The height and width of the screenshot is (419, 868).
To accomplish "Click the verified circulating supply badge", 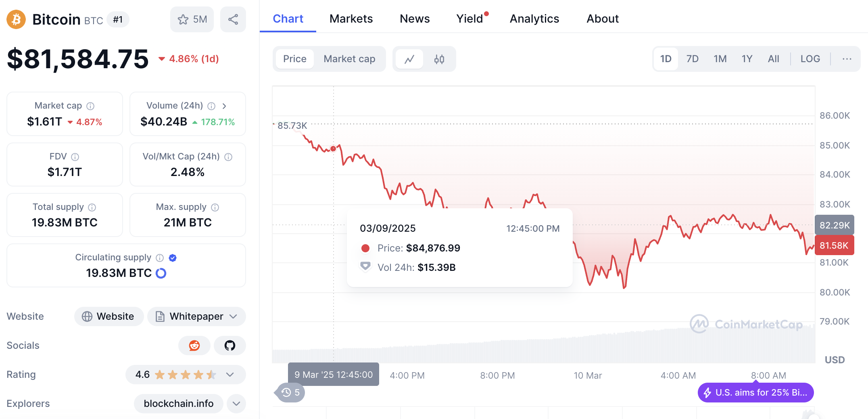I will (x=173, y=258).
